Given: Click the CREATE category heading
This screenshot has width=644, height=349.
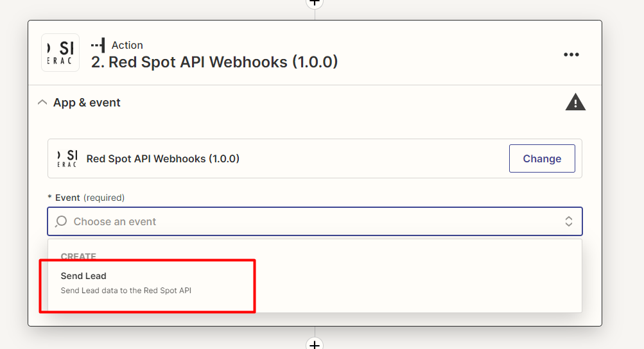Looking at the screenshot, I should [x=78, y=257].
